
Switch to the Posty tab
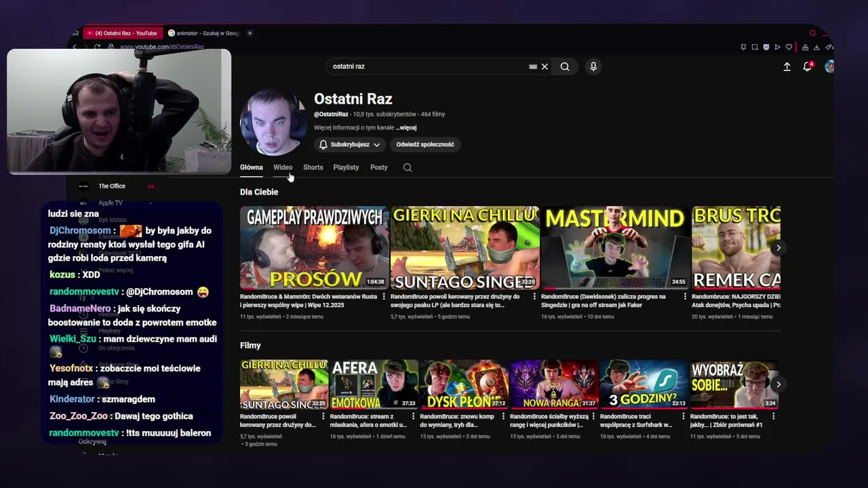click(x=379, y=167)
